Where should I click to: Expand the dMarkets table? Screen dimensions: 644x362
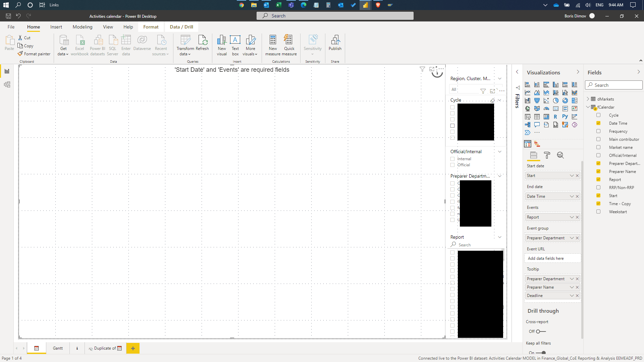(x=588, y=99)
